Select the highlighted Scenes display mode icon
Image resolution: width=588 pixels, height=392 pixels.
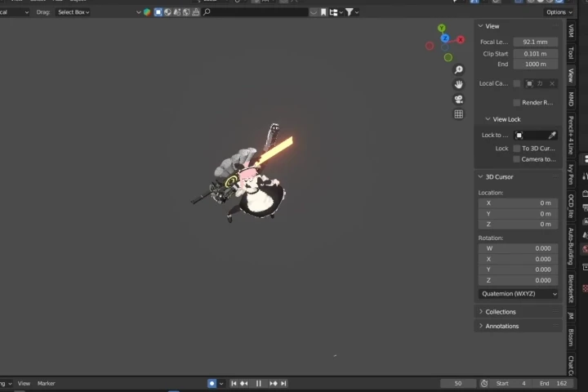158,12
